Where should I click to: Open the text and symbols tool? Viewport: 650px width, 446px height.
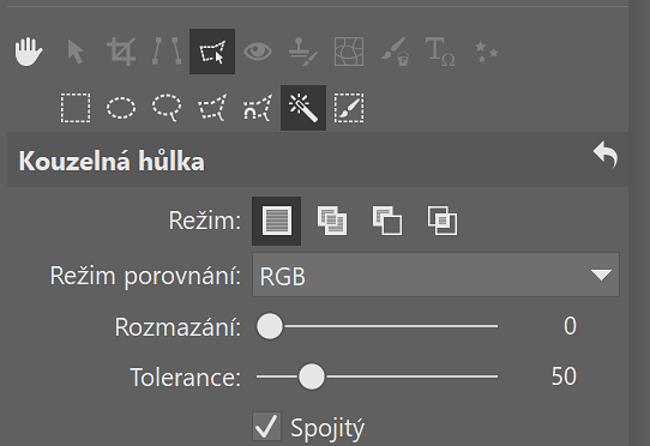440,52
